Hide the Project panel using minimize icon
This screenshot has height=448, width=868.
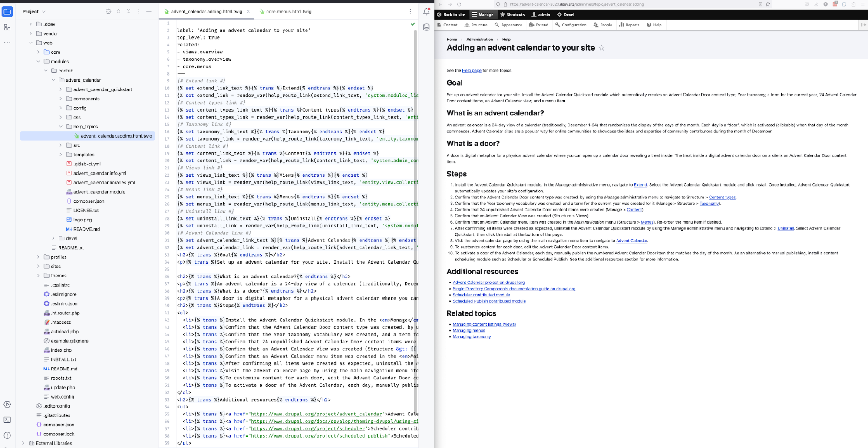pos(149,11)
